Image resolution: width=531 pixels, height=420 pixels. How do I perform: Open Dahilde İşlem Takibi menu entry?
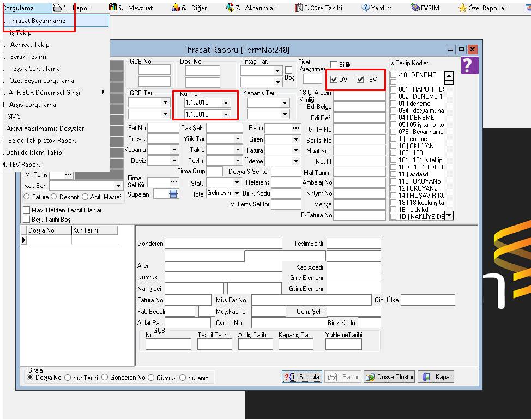coord(56,153)
